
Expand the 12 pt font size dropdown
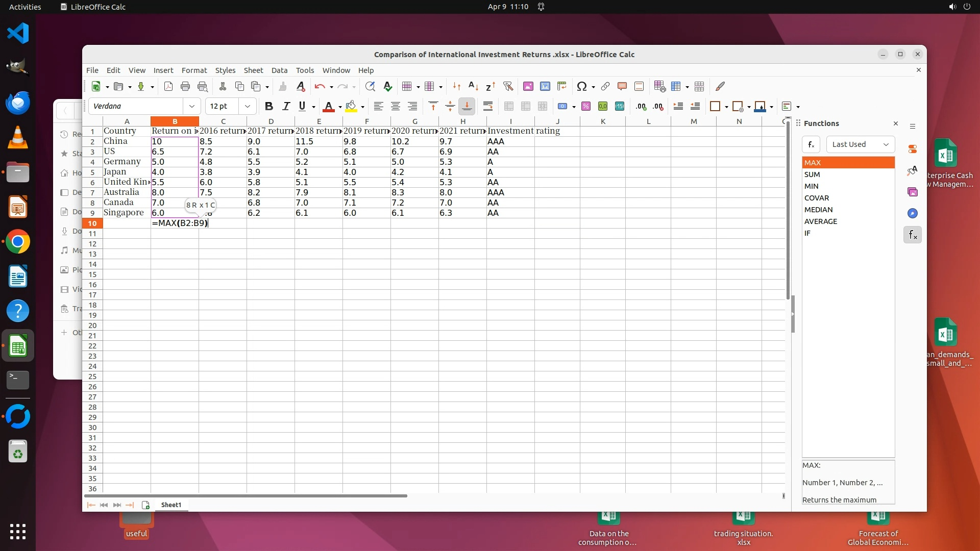click(248, 107)
